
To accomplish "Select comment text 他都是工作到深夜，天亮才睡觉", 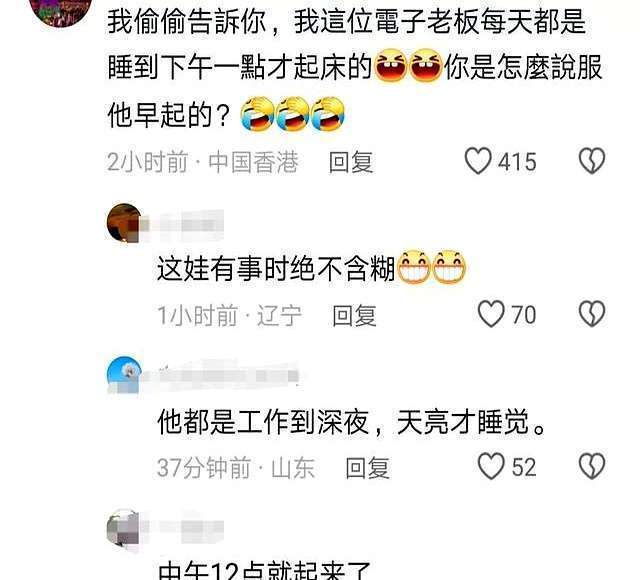I will (x=351, y=422).
